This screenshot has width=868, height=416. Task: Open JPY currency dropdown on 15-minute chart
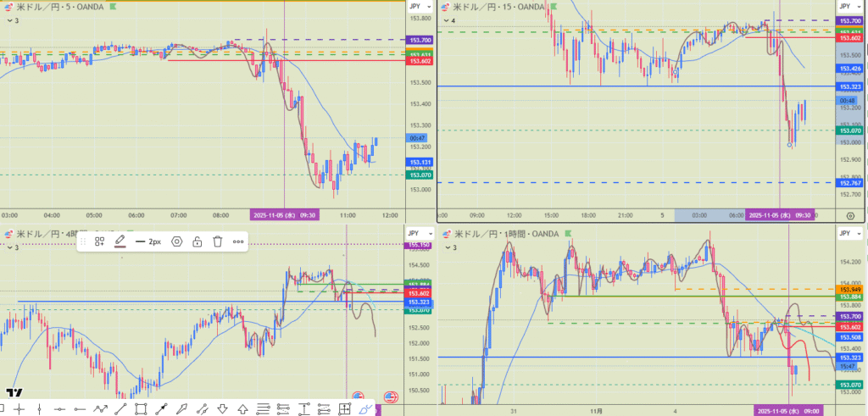coord(845,5)
